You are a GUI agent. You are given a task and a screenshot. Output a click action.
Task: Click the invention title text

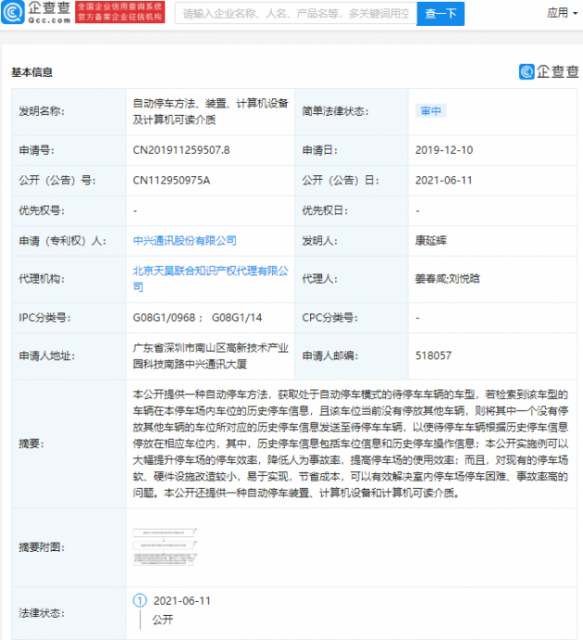pos(211,111)
